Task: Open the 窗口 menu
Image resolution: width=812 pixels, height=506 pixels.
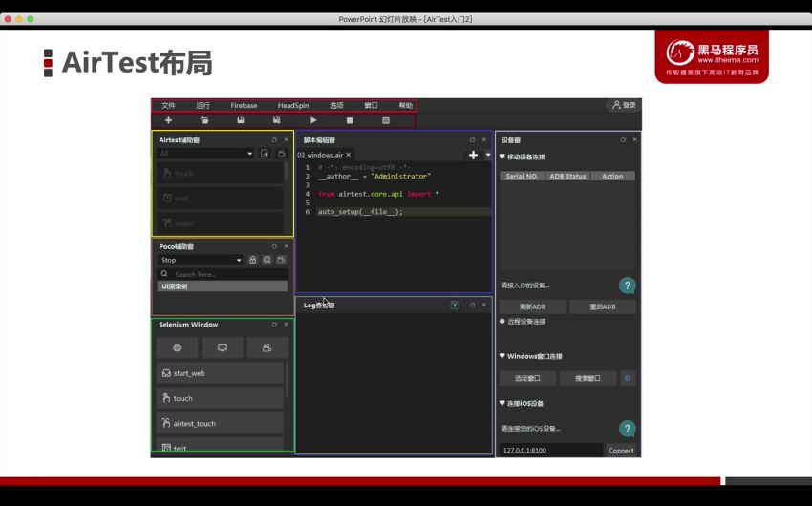Action: 371,106
